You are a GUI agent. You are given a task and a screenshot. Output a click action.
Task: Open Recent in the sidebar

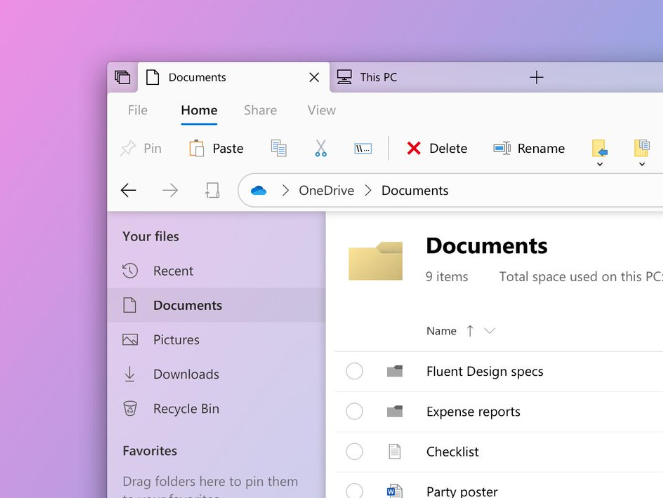click(x=216, y=271)
